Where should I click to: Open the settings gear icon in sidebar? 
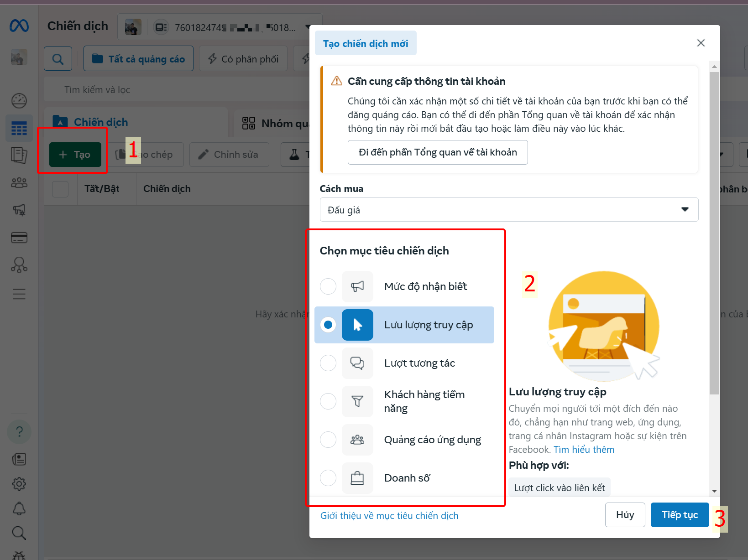point(19,484)
